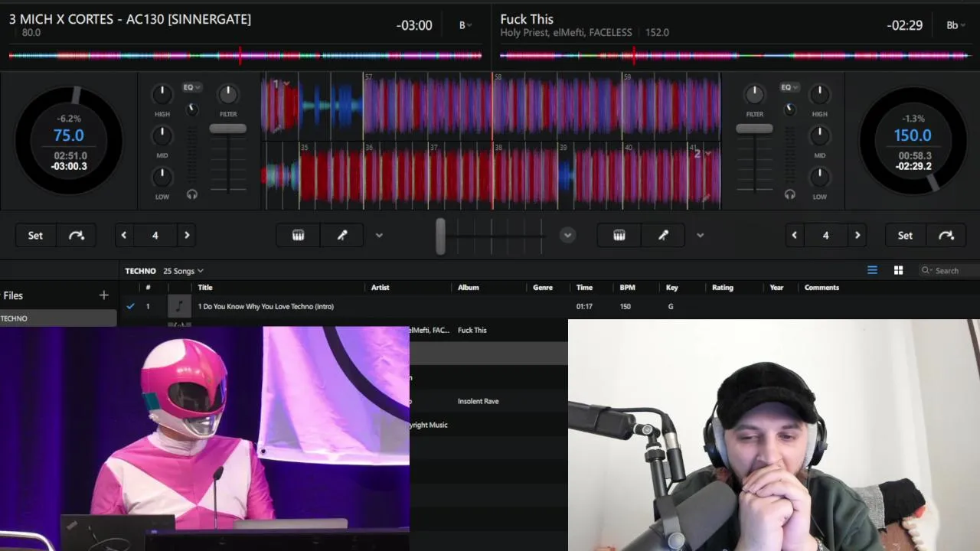
Task: Click the deck 2 volume fader
Action: 754,129
